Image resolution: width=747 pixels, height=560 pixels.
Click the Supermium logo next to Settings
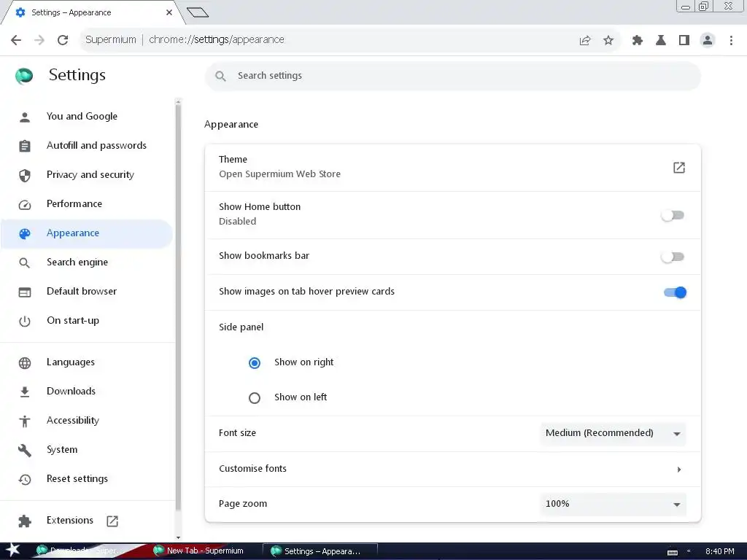point(24,75)
